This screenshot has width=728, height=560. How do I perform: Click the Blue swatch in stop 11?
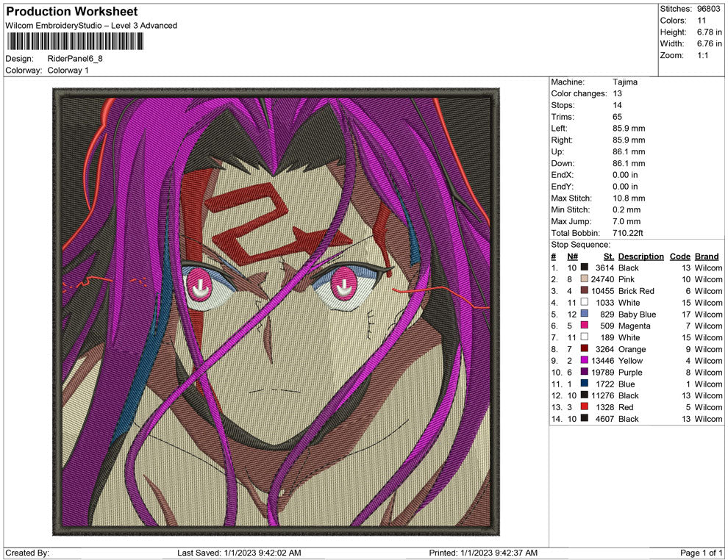pos(585,383)
